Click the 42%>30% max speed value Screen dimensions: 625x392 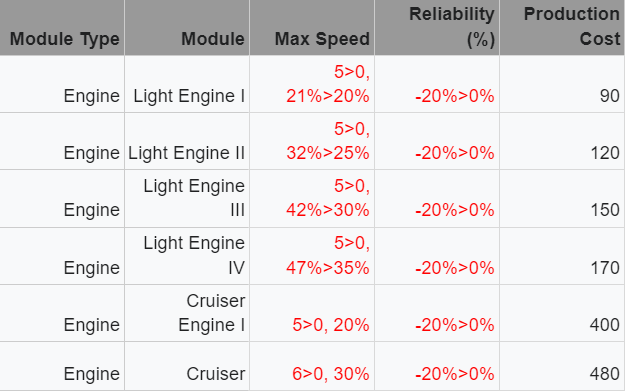pyautogui.click(x=328, y=210)
